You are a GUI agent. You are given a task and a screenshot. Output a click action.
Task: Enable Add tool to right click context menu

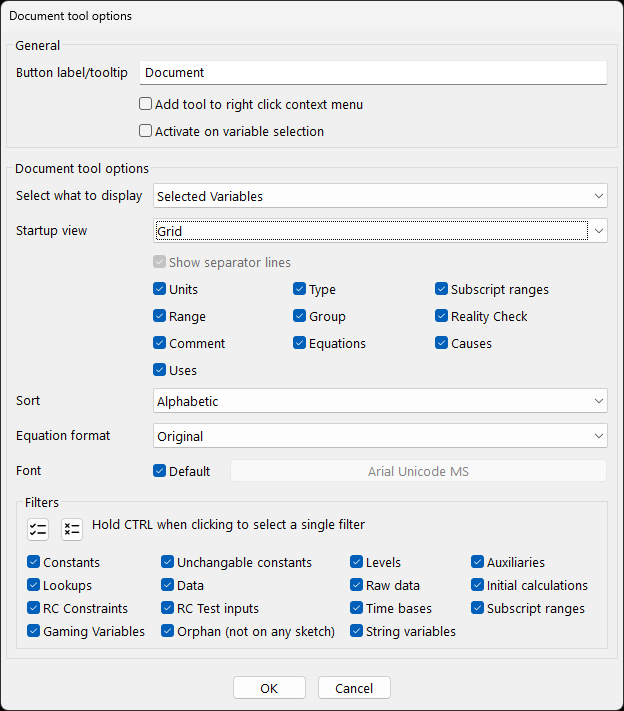[146, 104]
